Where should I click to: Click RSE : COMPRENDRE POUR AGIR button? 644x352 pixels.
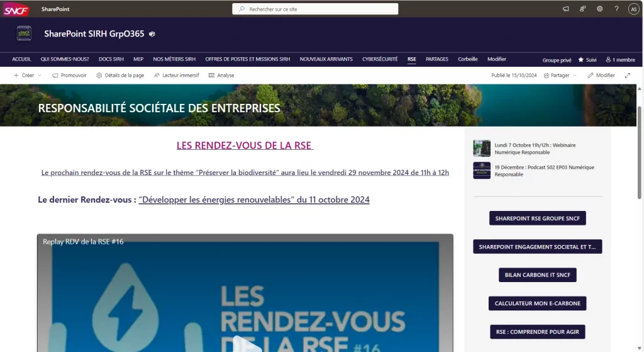coord(537,332)
